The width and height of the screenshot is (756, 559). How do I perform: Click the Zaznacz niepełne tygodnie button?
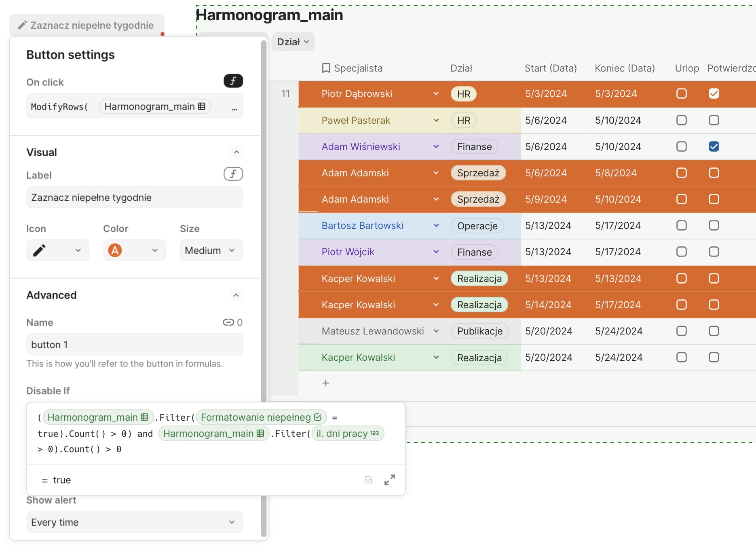87,25
